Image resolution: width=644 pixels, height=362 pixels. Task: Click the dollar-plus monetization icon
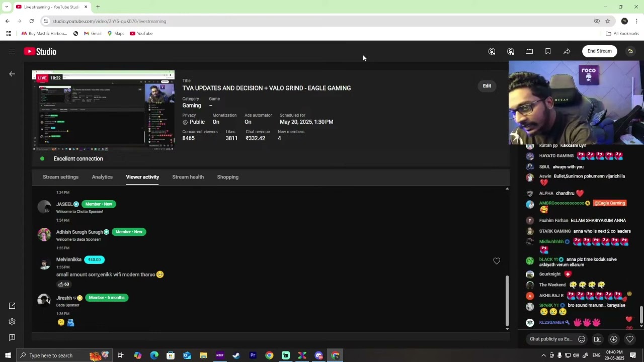(x=492, y=51)
